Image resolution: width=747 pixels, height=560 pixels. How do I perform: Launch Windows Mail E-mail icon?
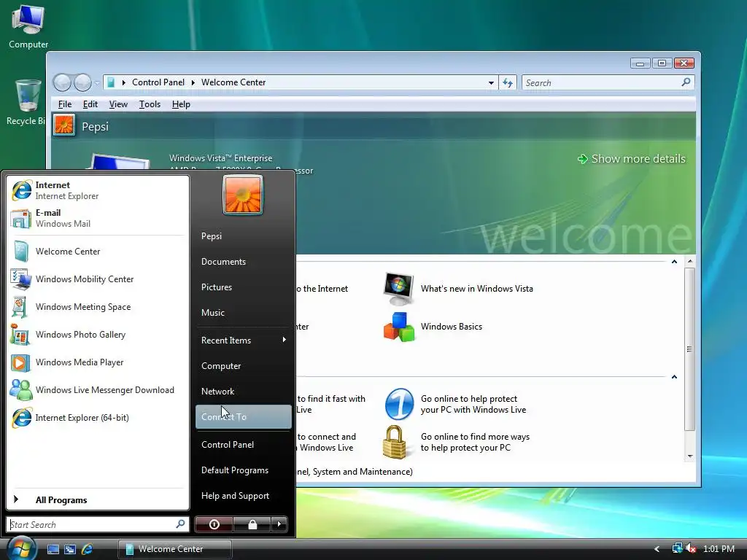click(20, 219)
